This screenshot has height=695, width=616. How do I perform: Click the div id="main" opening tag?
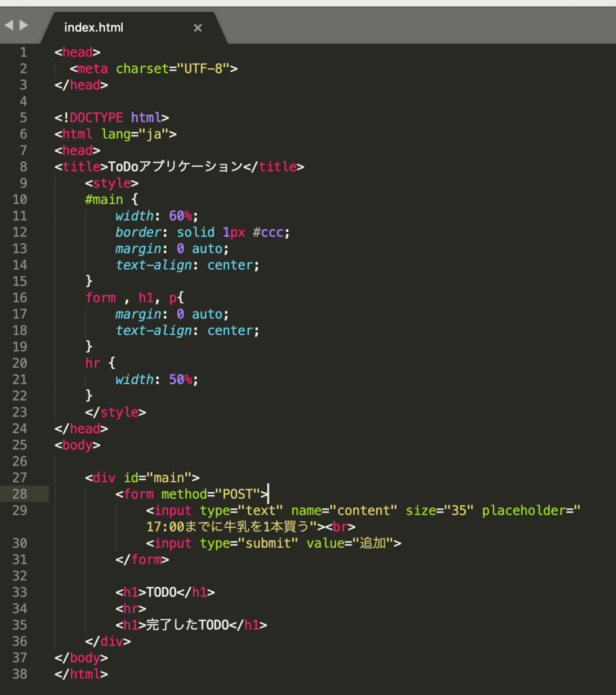click(x=142, y=478)
